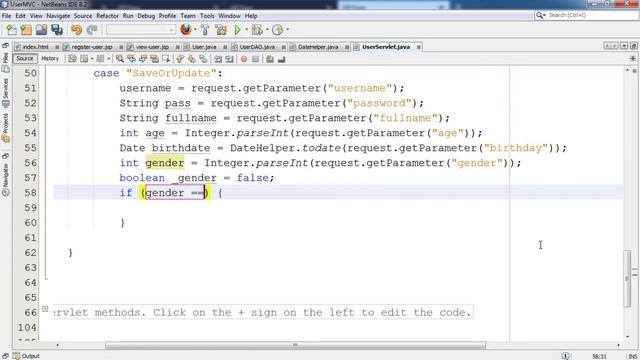Open the Forward history dropdown arrow
Screen dimensions: 640x360
[x=109, y=59]
